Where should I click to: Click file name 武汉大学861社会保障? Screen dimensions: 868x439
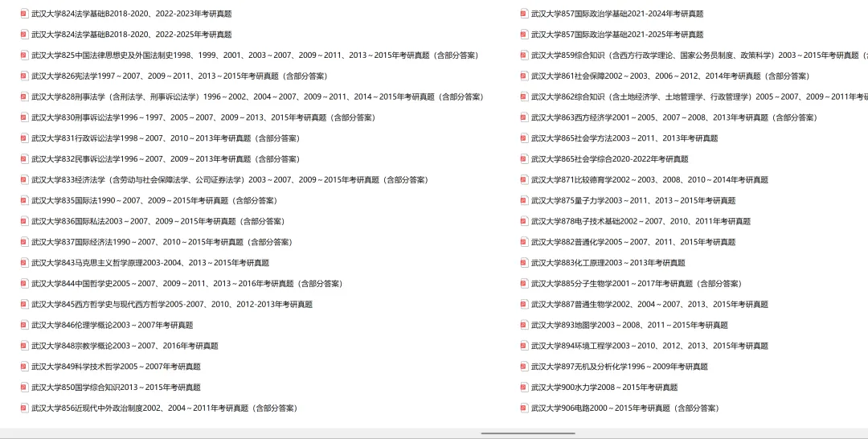pos(670,76)
